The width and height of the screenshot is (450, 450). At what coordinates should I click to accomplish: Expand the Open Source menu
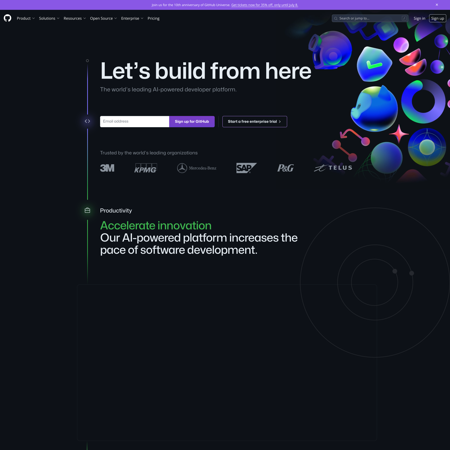pos(103,18)
